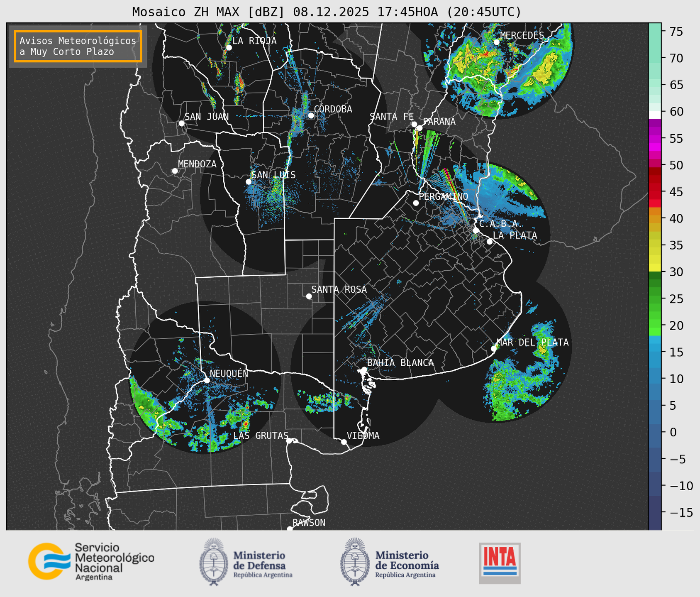Image resolution: width=700 pixels, height=597 pixels.
Task: Click the BAHÍA BLANCA label text
Action: tap(400, 363)
